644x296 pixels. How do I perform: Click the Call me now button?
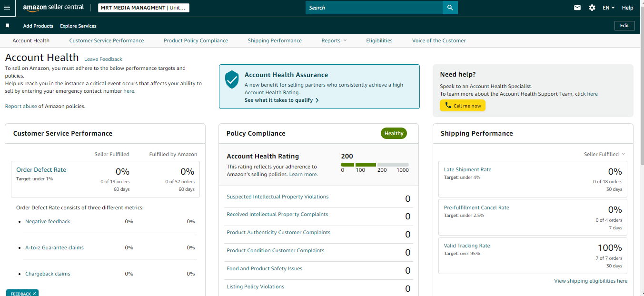tap(463, 106)
